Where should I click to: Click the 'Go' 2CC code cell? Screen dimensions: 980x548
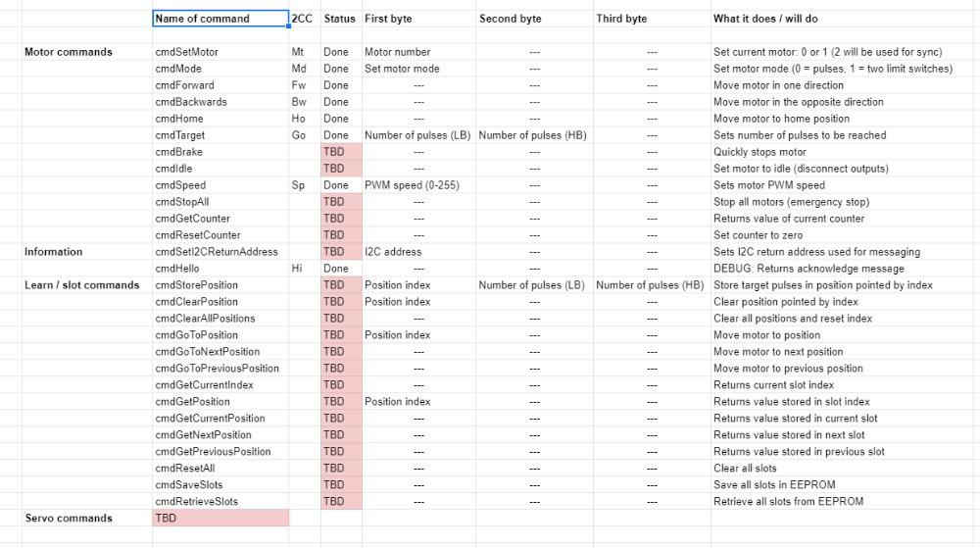pyautogui.click(x=305, y=135)
